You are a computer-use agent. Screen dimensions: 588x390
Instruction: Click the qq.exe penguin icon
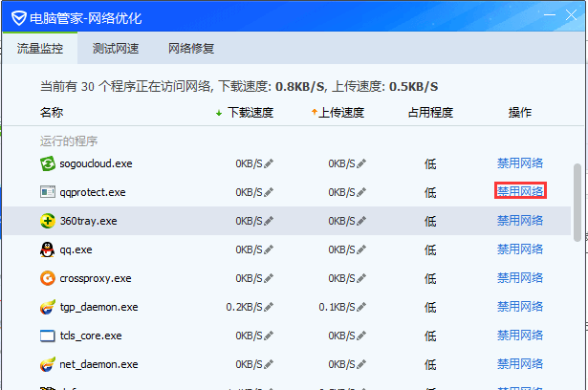point(47,249)
